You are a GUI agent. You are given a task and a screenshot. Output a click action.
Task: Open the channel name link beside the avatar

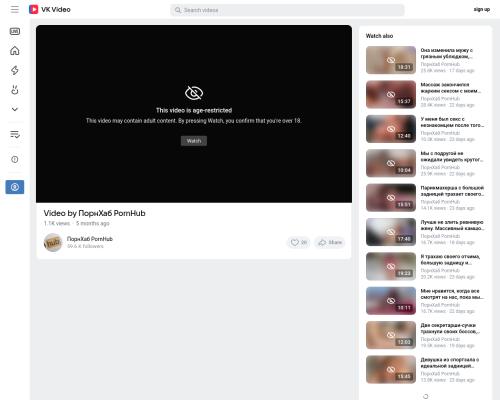[x=90, y=239]
